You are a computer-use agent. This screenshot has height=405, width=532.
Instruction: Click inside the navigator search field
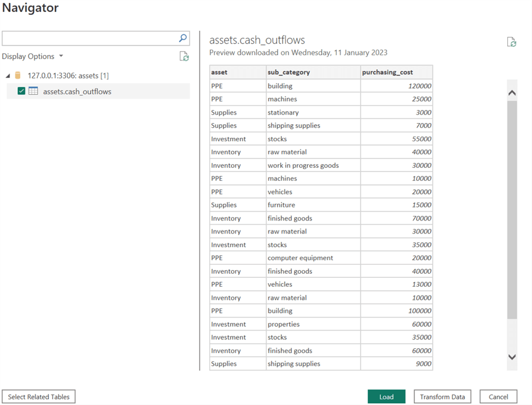tap(89, 38)
